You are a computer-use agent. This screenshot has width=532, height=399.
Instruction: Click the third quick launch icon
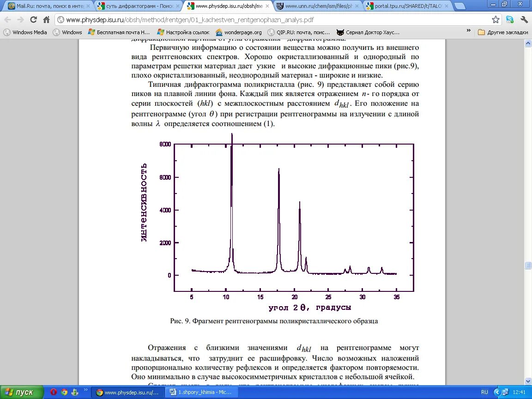pyautogui.click(x=75, y=392)
